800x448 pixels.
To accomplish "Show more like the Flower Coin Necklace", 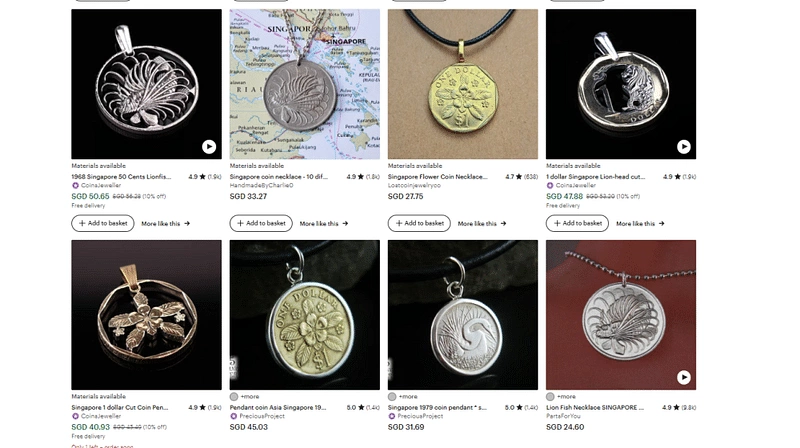I will (x=482, y=223).
